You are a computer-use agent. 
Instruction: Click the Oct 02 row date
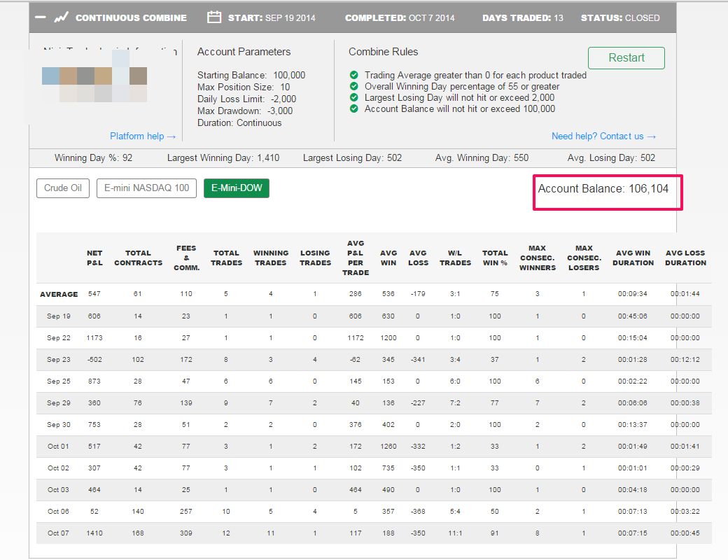click(58, 468)
